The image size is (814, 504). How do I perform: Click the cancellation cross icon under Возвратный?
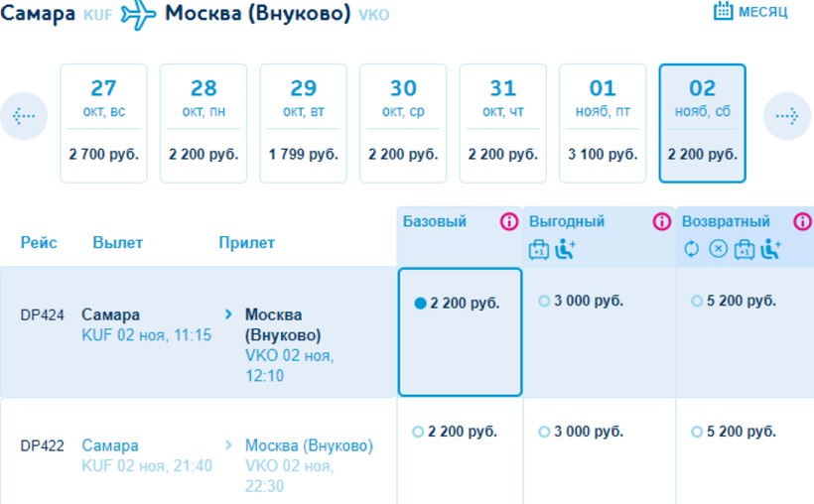(x=718, y=250)
